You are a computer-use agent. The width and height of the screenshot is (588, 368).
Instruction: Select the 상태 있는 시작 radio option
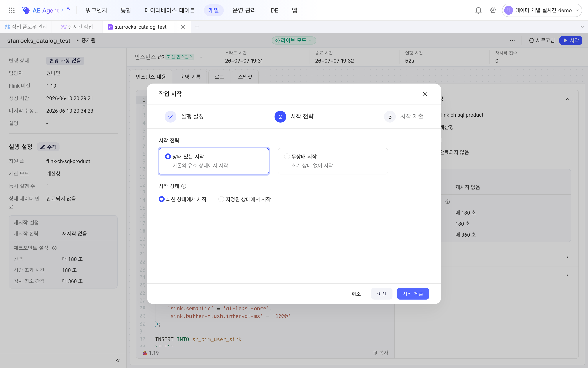coord(168,157)
